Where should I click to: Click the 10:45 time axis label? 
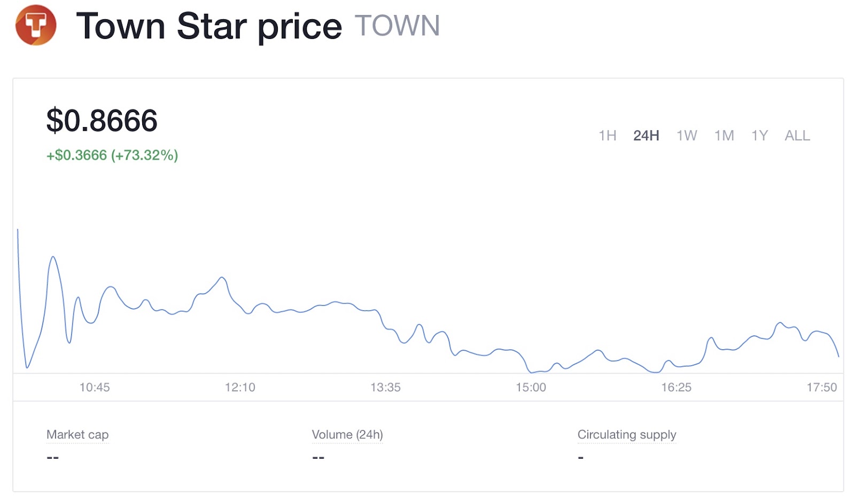[x=95, y=387]
